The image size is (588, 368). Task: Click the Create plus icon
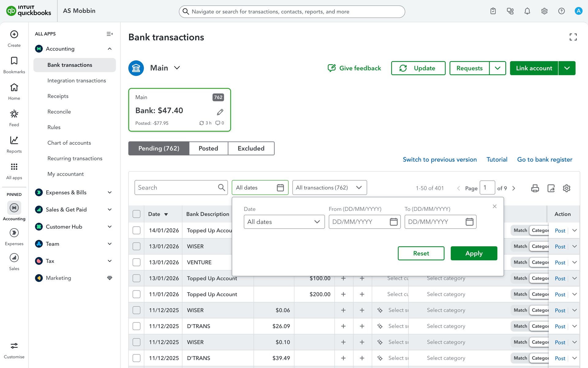pyautogui.click(x=14, y=34)
